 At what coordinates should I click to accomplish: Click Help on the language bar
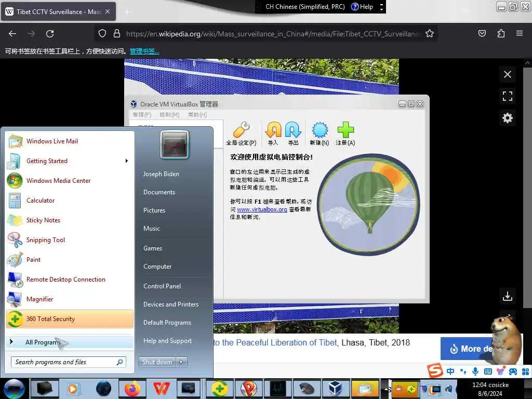click(x=362, y=7)
